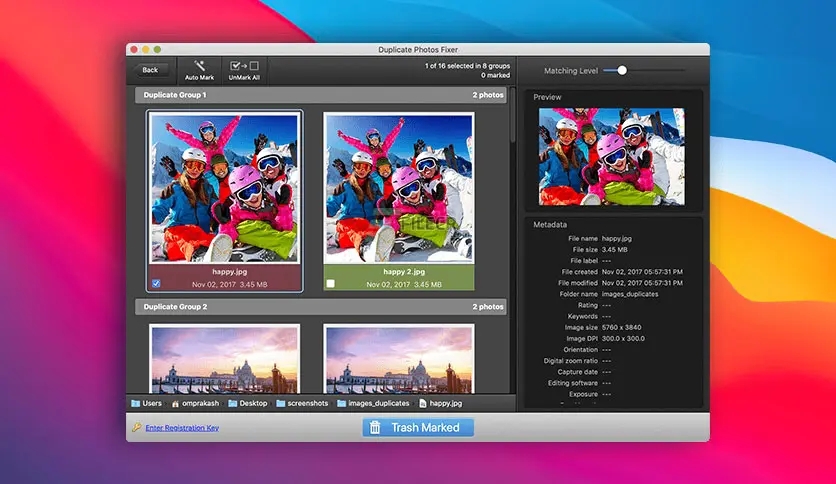Click the Preview panel image
Viewport: 836px width, 484px height.
pyautogui.click(x=610, y=157)
